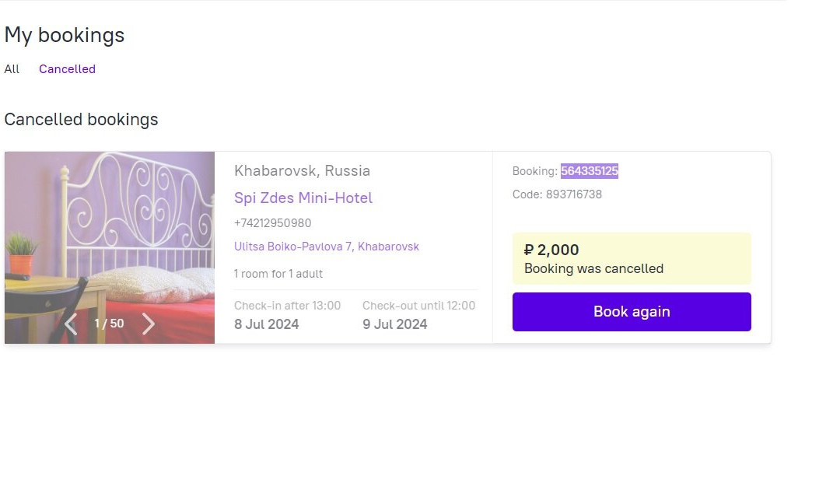The width and height of the screenshot is (840, 504).
Task: Click the Cancelled bookings section heading
Action: 81,120
